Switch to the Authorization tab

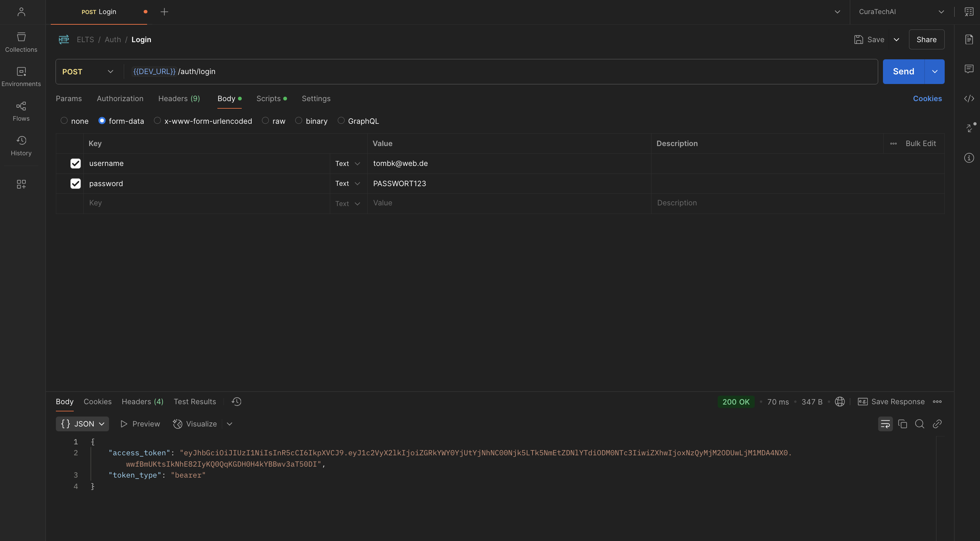(120, 98)
